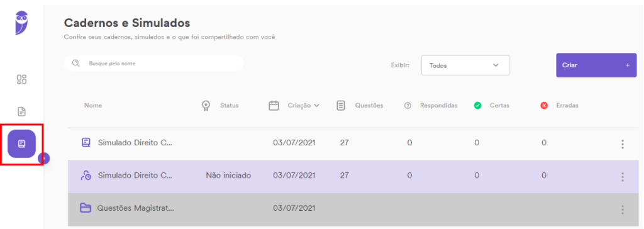The width and height of the screenshot is (644, 229).
Task: Open the three-dot menu of Questões Magistrat... row
Action: coord(623,209)
